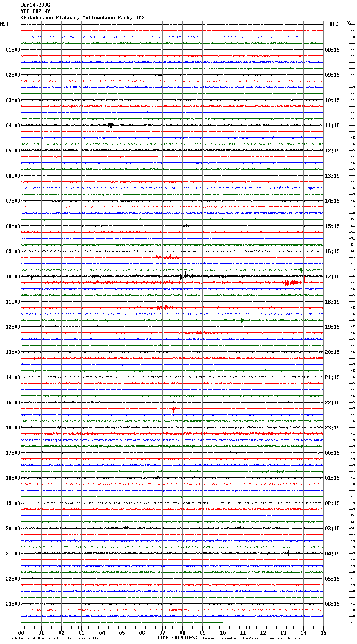This screenshot has height=644, width=357.
Task: Select the 09:15 UTC time label
Action: [x=332, y=75]
